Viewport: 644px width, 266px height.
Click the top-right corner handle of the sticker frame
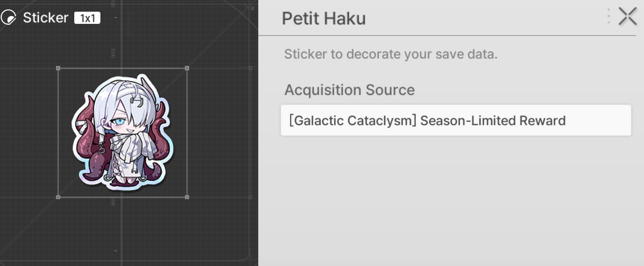[187, 68]
